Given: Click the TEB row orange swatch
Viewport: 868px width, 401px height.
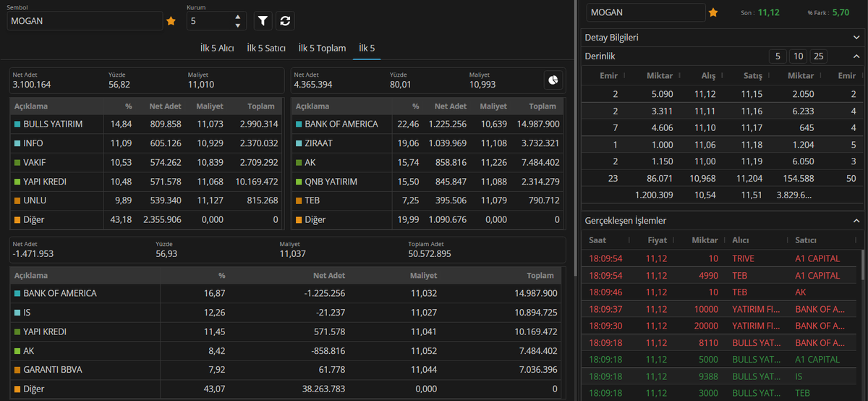Looking at the screenshot, I should [x=299, y=200].
